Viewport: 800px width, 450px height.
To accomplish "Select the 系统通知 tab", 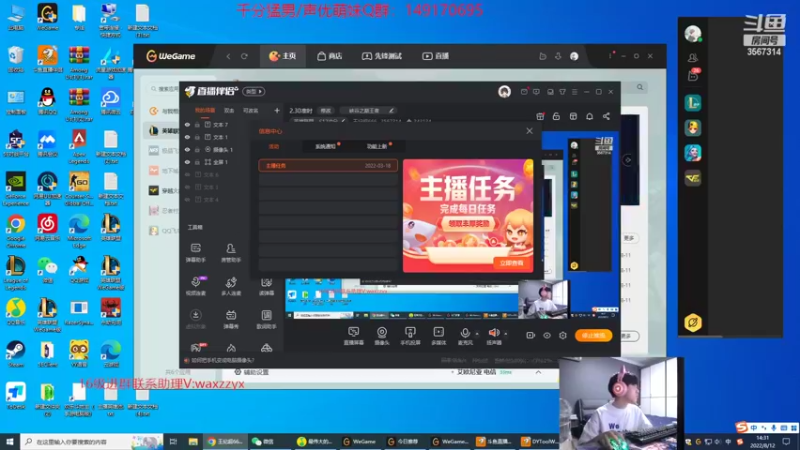I will [x=326, y=146].
